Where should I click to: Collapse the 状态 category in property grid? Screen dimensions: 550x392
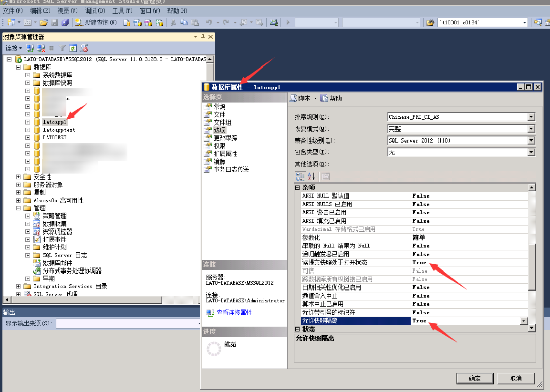pos(298,329)
